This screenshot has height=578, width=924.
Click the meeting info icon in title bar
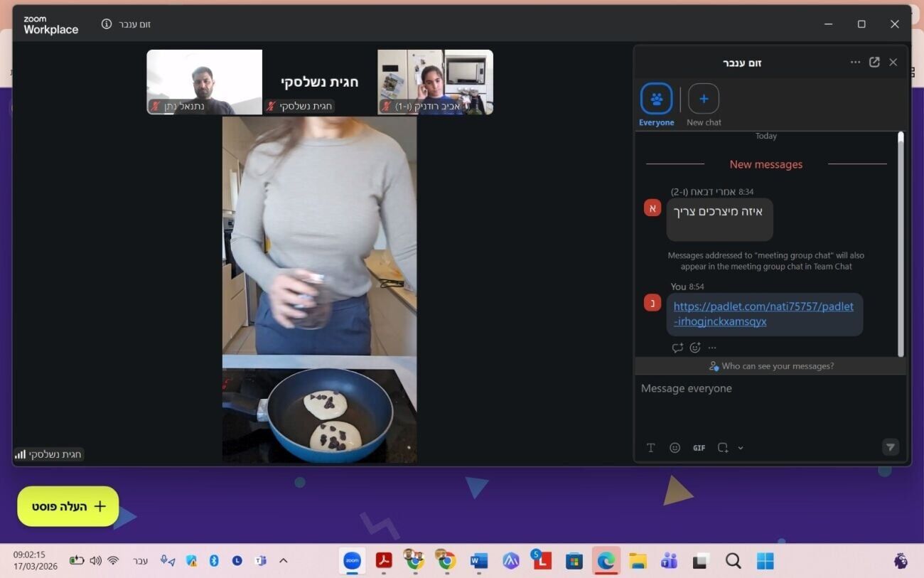(x=107, y=24)
